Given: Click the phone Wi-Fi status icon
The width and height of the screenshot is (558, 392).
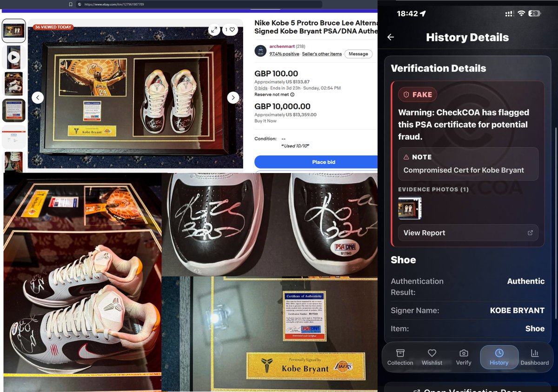Looking at the screenshot, I should click(521, 13).
